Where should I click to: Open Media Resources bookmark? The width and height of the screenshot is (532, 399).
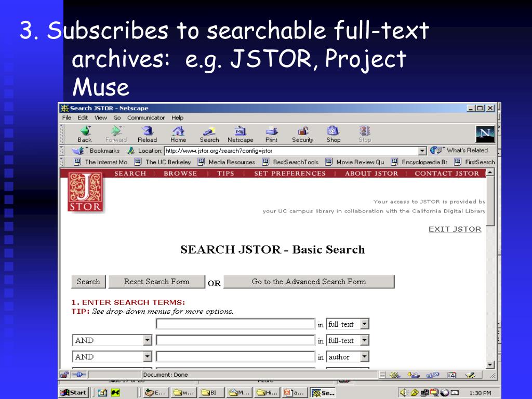tap(227, 162)
